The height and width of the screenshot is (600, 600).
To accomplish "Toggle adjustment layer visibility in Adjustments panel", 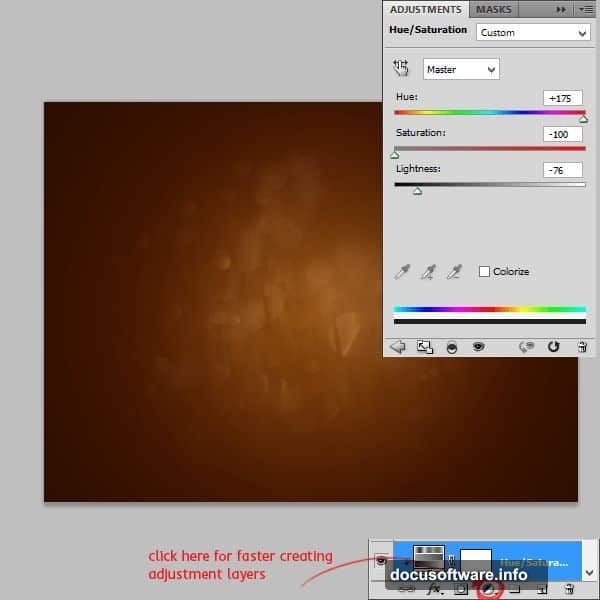I will [478, 347].
